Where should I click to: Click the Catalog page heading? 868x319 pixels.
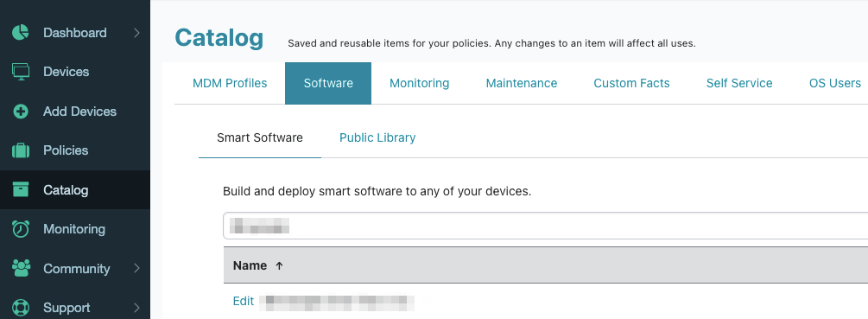pyautogui.click(x=219, y=38)
